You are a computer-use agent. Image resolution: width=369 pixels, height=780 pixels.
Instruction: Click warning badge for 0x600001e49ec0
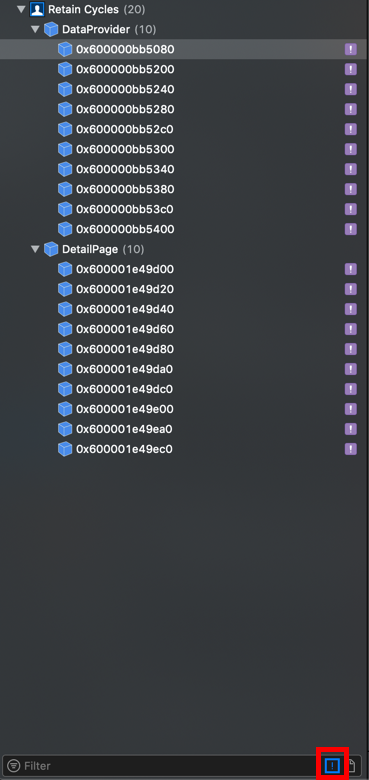[x=351, y=449]
